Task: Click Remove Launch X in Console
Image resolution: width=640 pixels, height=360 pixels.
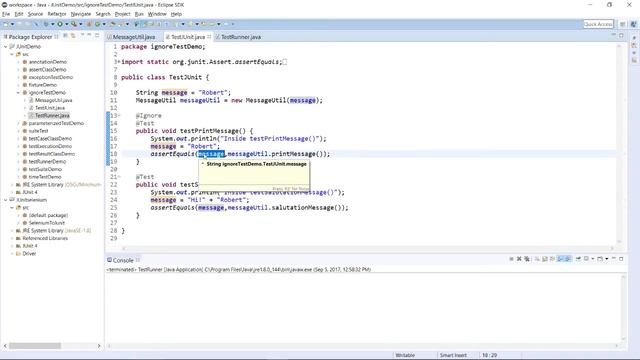Action: coord(519,259)
